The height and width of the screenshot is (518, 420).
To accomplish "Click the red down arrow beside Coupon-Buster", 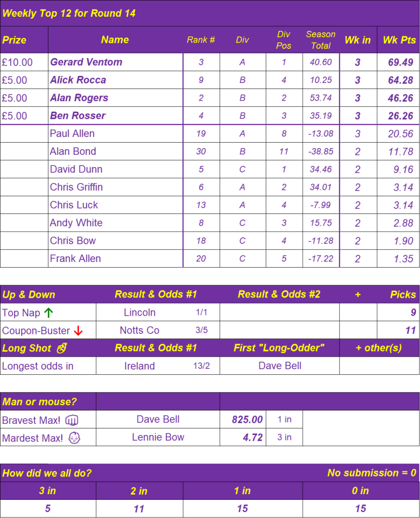I will click(x=78, y=331).
